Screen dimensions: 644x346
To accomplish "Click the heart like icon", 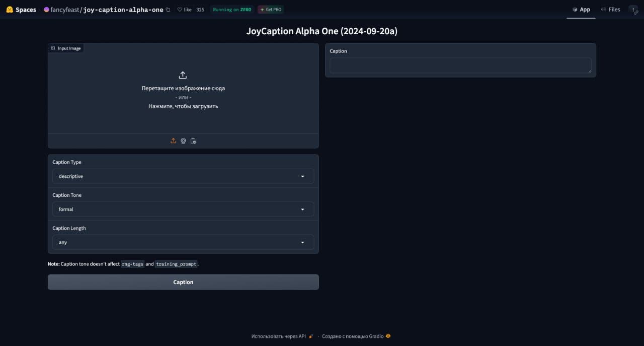I will click(180, 10).
